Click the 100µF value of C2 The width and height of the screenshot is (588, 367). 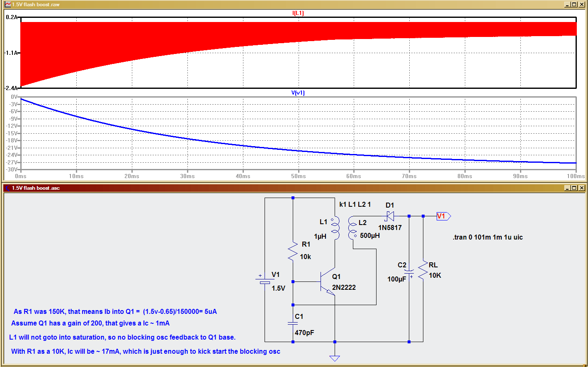coord(397,279)
